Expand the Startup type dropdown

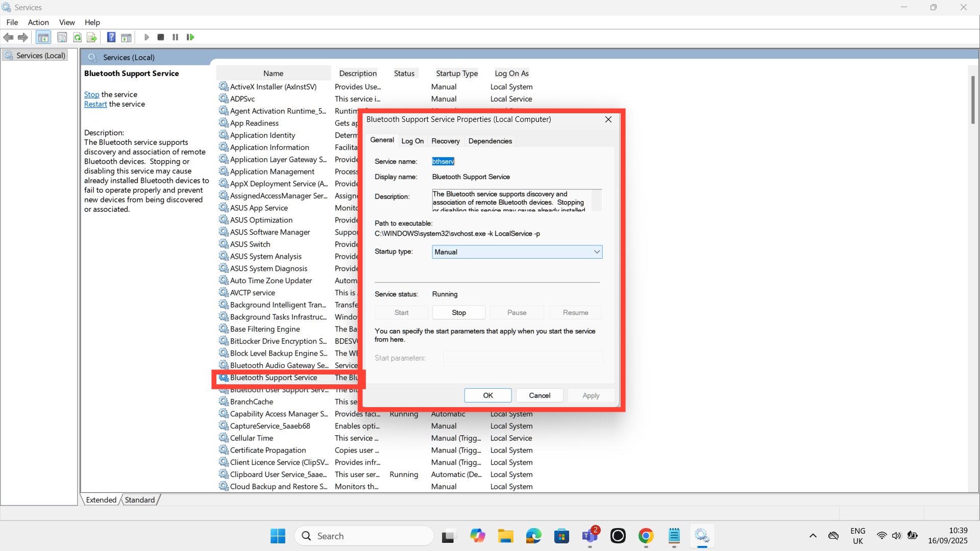pyautogui.click(x=596, y=252)
